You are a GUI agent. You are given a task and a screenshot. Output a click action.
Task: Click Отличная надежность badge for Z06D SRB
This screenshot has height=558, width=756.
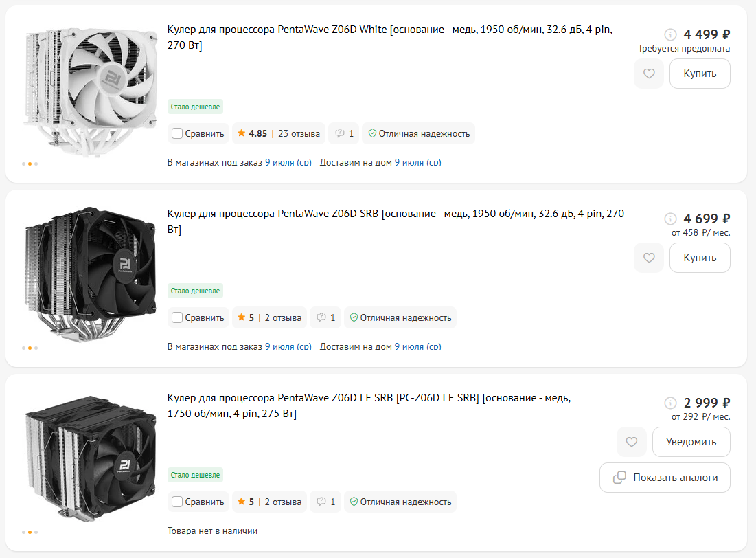400,317
